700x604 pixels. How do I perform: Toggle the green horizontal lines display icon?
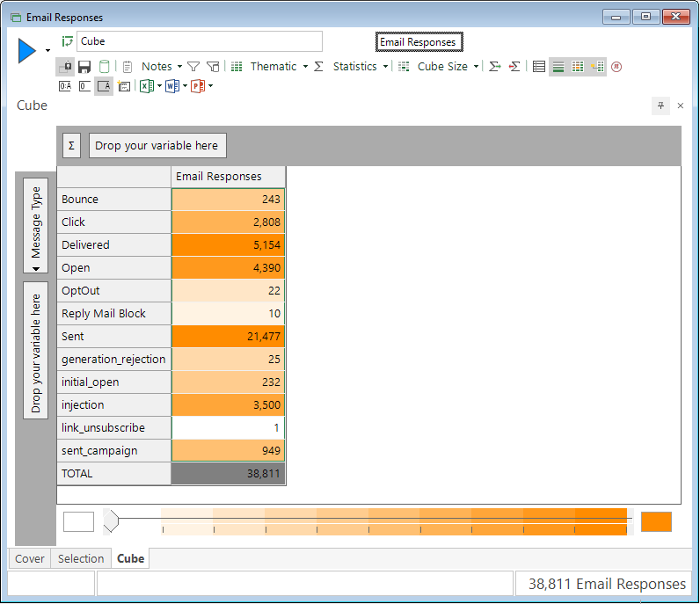click(558, 67)
